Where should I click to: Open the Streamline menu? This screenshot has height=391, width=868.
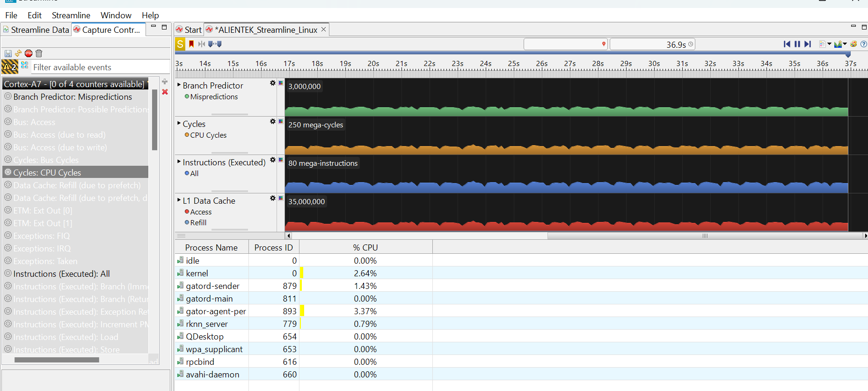pos(71,15)
